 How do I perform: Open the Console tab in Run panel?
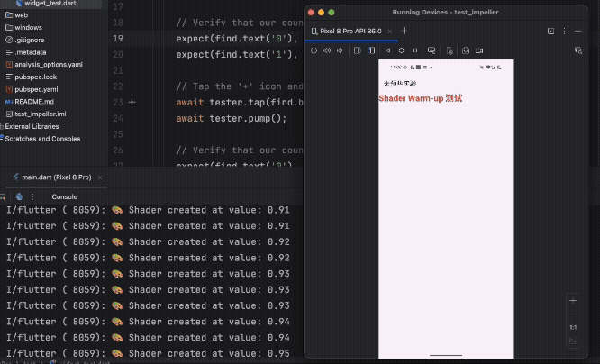(64, 196)
